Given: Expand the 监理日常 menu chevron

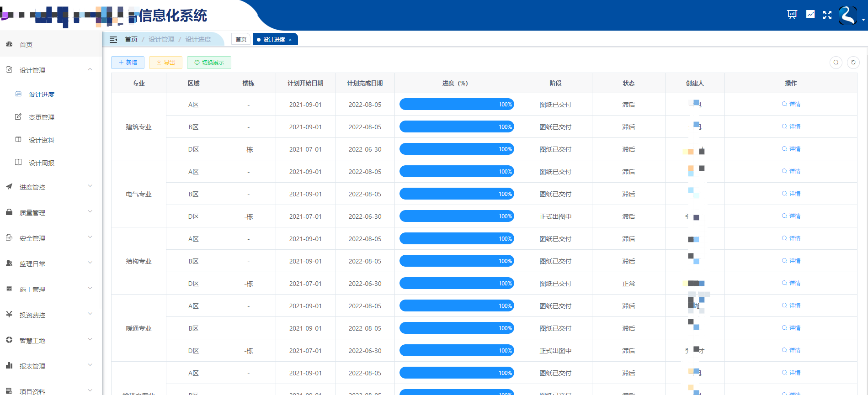Looking at the screenshot, I should [x=90, y=263].
